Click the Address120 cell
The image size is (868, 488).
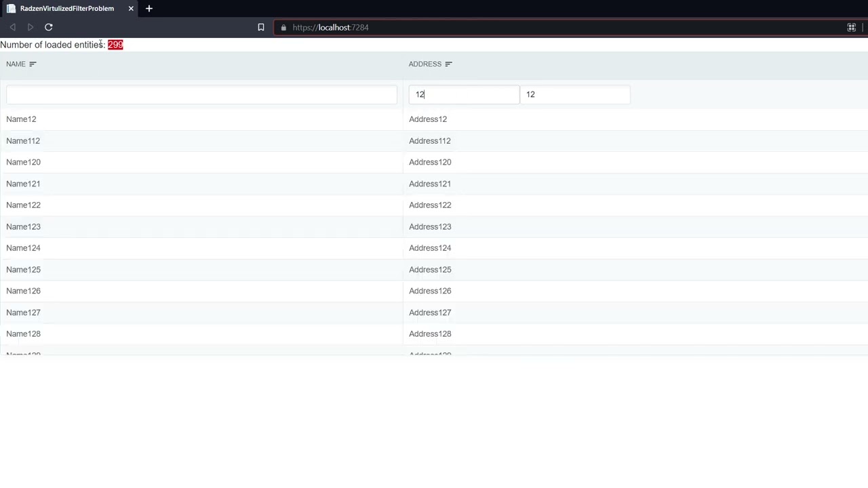click(635, 162)
